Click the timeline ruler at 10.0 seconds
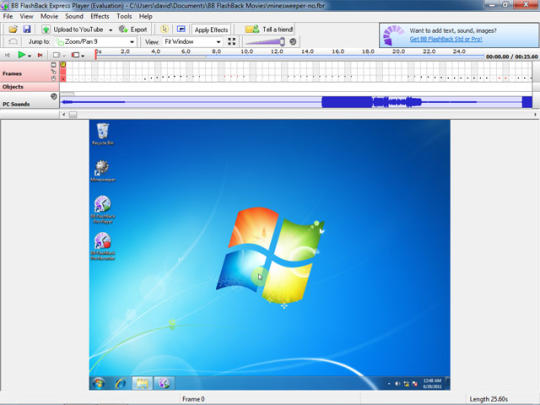This screenshot has height=405, width=540. point(247,52)
